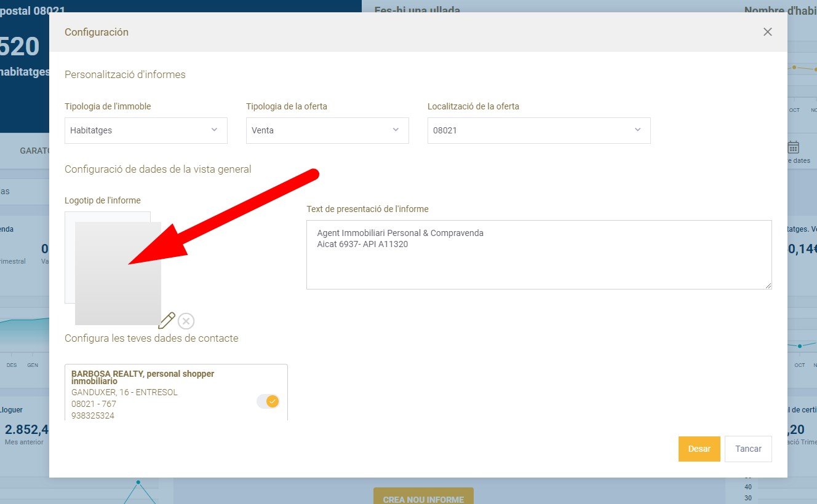817x504 pixels.
Task: Open the Tipologia de l'immoble dropdown
Action: pos(146,130)
